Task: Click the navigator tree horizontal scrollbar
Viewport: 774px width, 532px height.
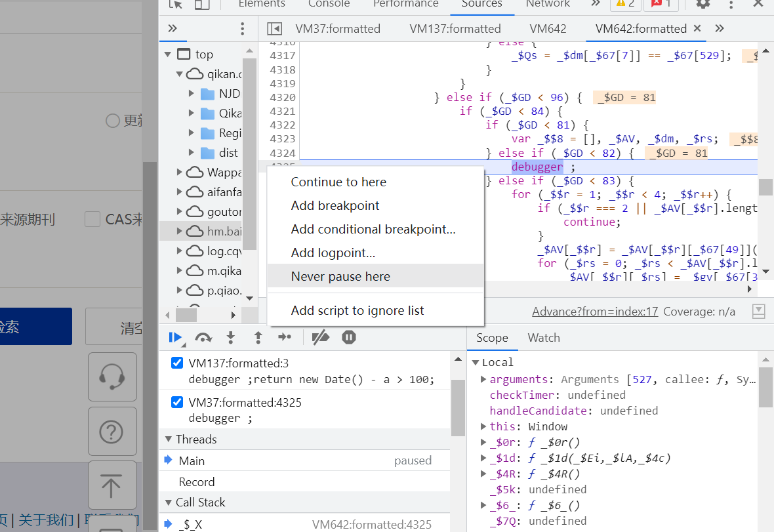Action: (x=186, y=314)
